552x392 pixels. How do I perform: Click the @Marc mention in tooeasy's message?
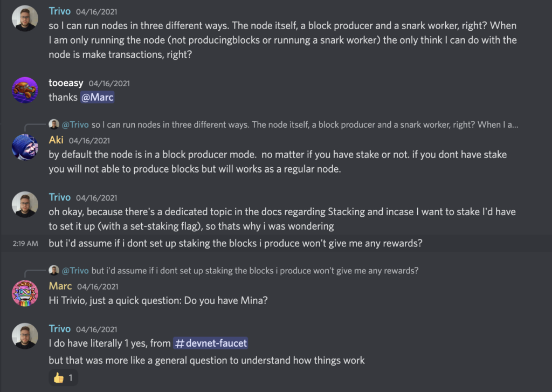tap(97, 98)
